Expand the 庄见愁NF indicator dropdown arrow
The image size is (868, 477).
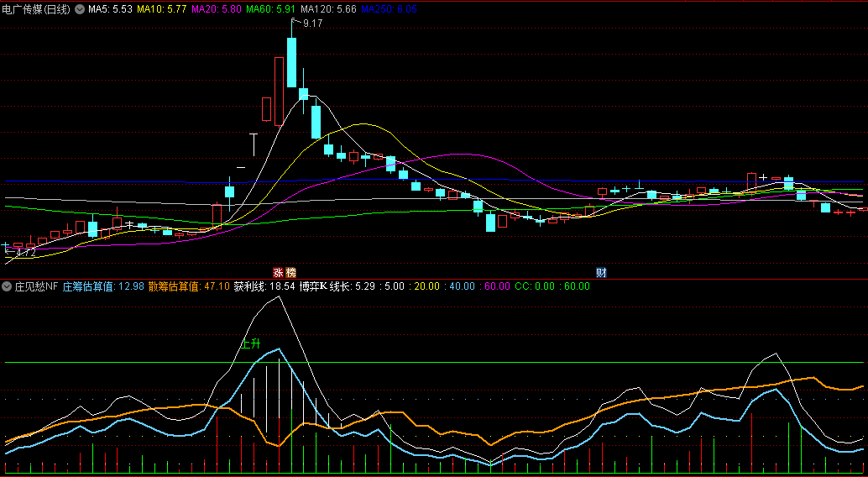point(7,286)
